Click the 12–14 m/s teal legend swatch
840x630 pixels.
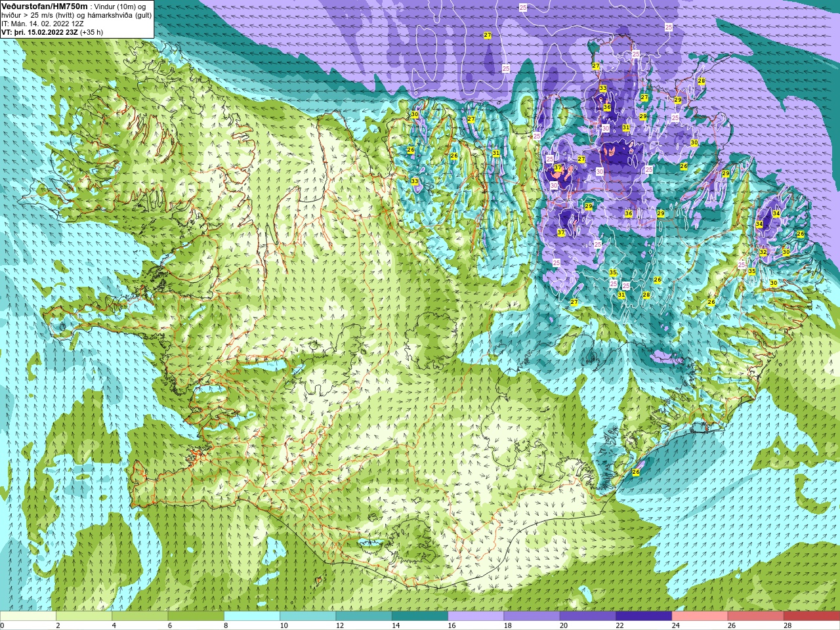tap(364, 616)
